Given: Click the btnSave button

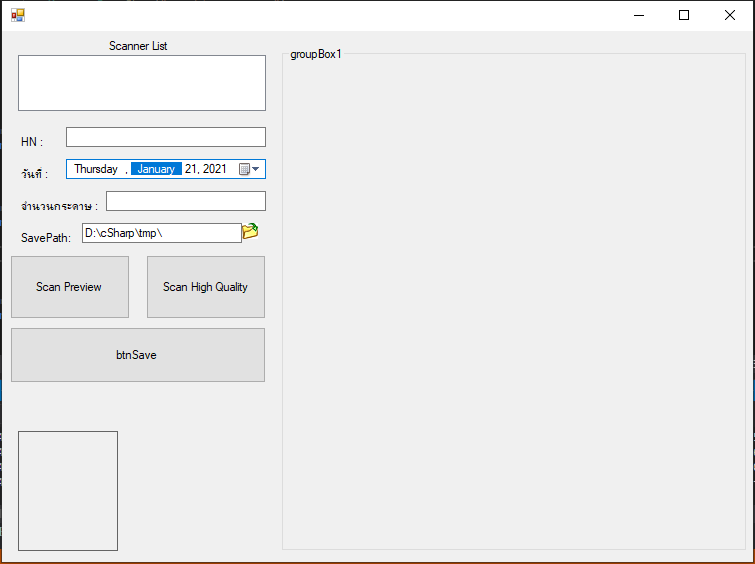Looking at the screenshot, I should (138, 355).
